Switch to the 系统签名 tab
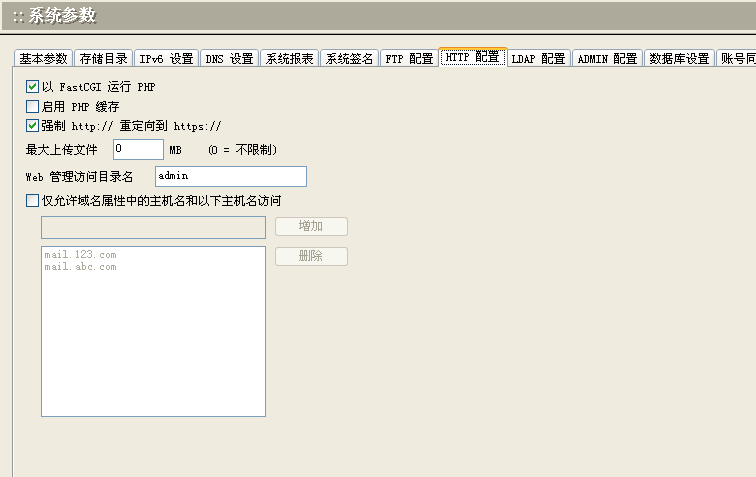This screenshot has height=477, width=756. click(350, 59)
